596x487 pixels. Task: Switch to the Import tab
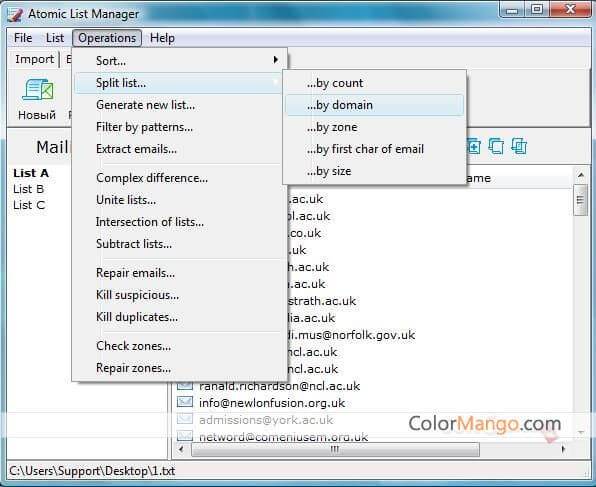[x=34, y=59]
